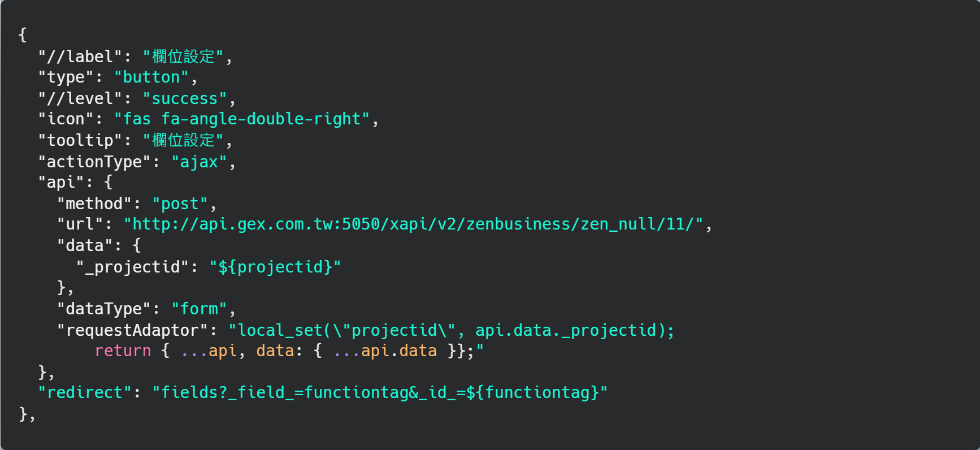This screenshot has width=980, height=450.
Task: Click the "ajax" actionType value
Action: pos(198,162)
